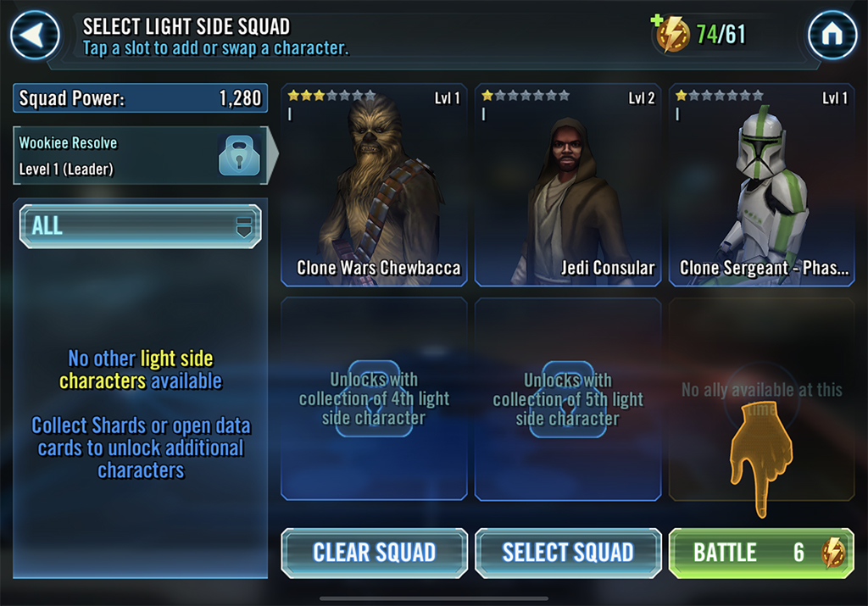The image size is (868, 606).
Task: Tap the energy lightning bolt icon
Action: pyautogui.click(x=673, y=34)
